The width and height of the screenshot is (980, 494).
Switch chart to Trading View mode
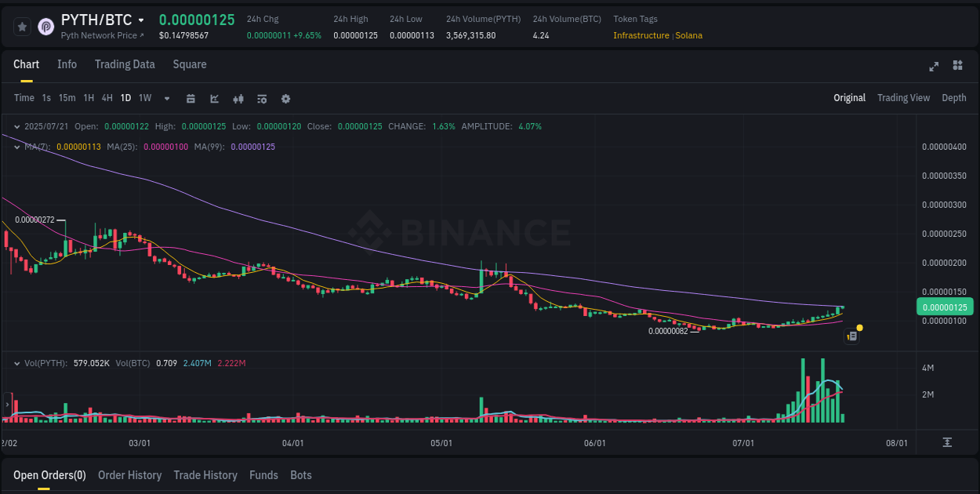pyautogui.click(x=903, y=98)
